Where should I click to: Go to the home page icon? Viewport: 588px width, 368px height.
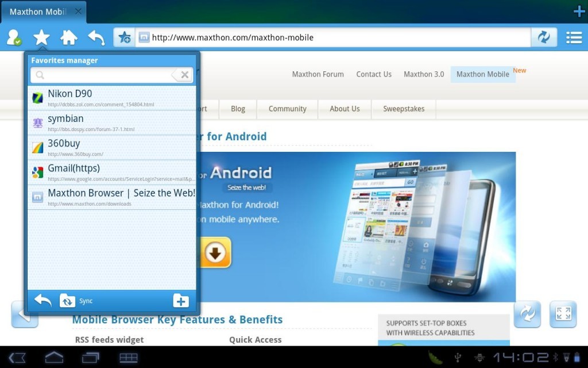point(69,37)
